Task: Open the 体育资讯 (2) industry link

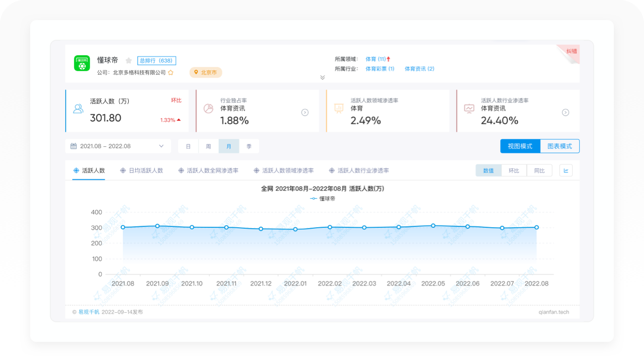Action: [420, 68]
